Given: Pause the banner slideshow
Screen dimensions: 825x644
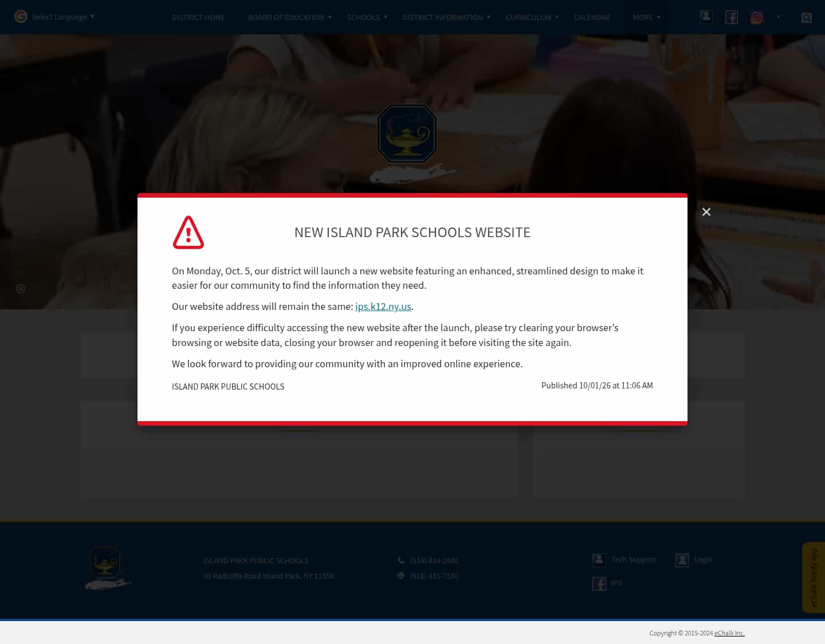Looking at the screenshot, I should click(21, 289).
